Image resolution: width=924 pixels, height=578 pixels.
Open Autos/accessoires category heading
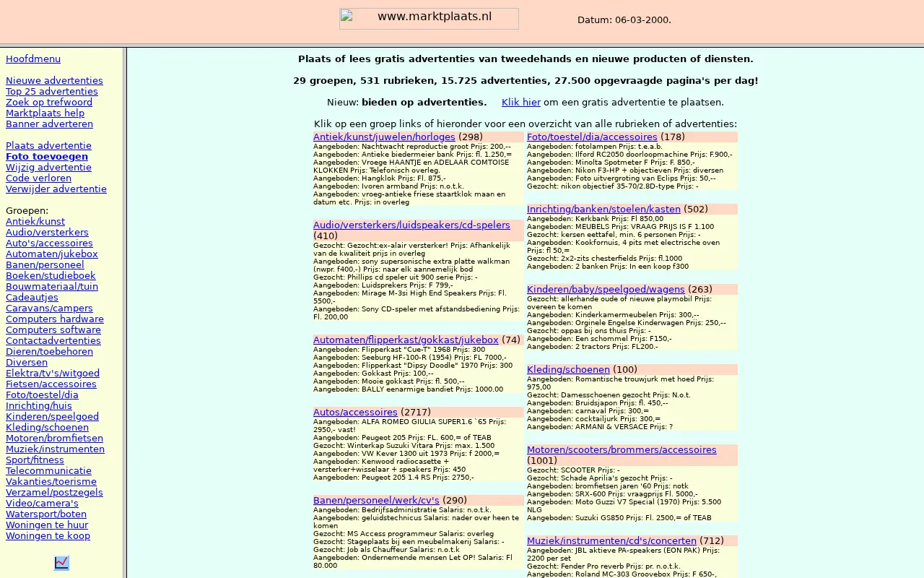(x=355, y=412)
